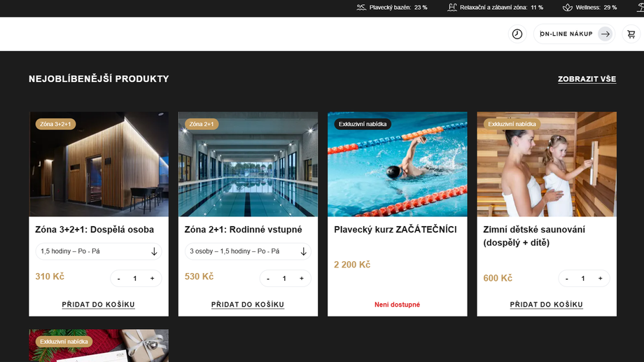Decrease quantity for Zimní dětské saunování
The image size is (644, 362).
(x=567, y=279)
